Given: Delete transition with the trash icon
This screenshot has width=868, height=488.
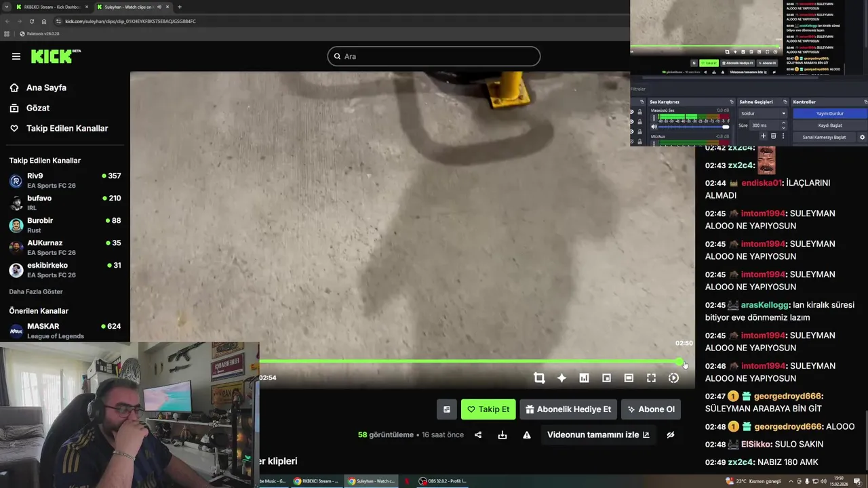Looking at the screenshot, I should pyautogui.click(x=773, y=136).
